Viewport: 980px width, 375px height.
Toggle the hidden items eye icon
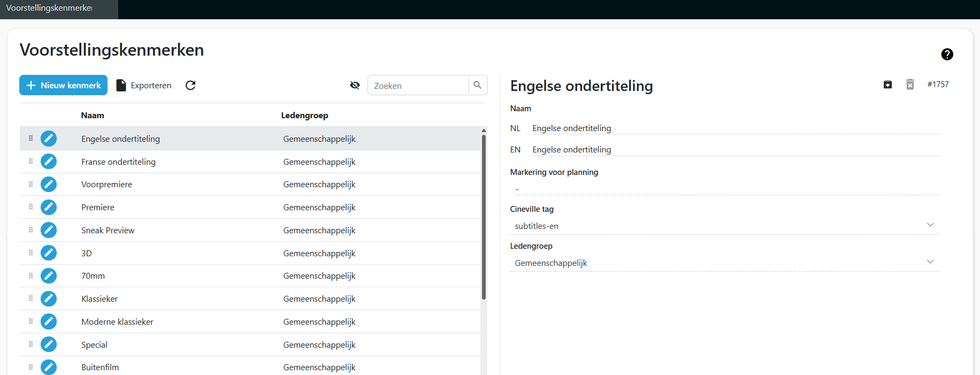point(355,86)
